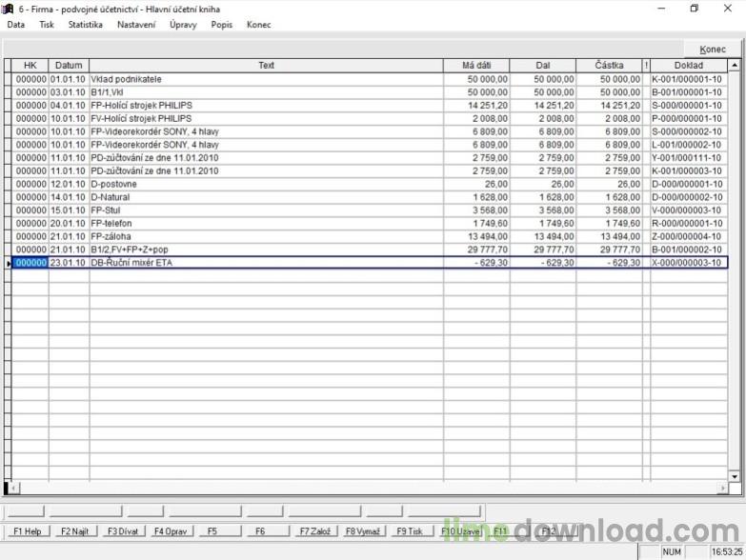Click the application icon in title bar
The image size is (746, 560).
tap(7, 9)
